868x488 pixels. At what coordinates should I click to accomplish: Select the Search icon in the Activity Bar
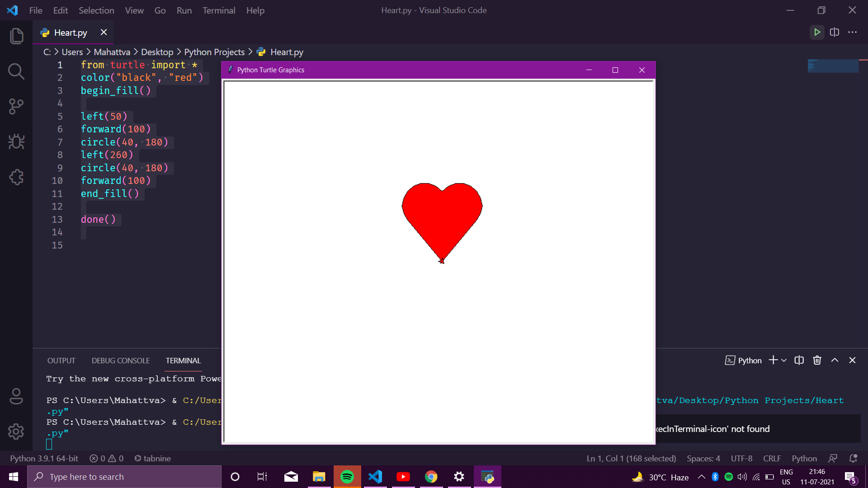pos(16,71)
